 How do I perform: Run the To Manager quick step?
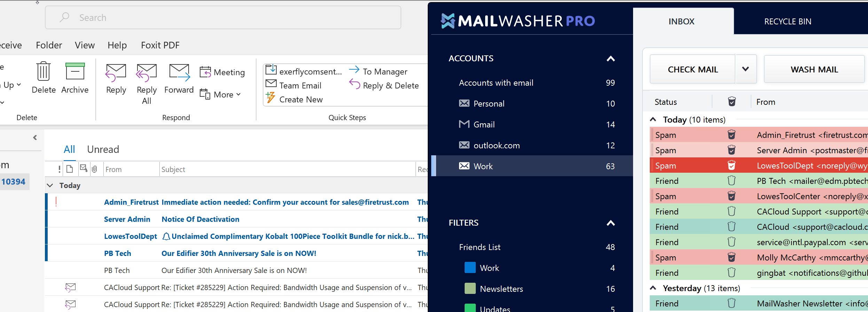point(378,71)
